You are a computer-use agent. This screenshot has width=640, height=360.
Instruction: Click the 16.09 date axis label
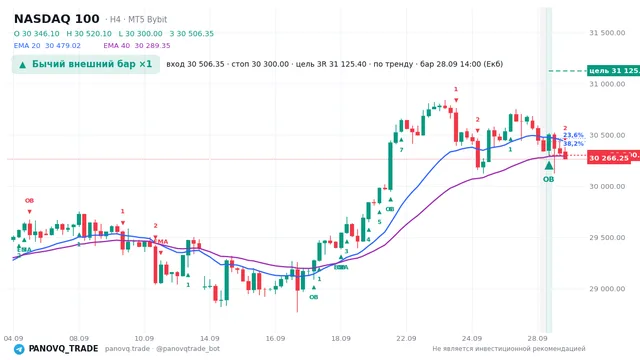pos(275,338)
